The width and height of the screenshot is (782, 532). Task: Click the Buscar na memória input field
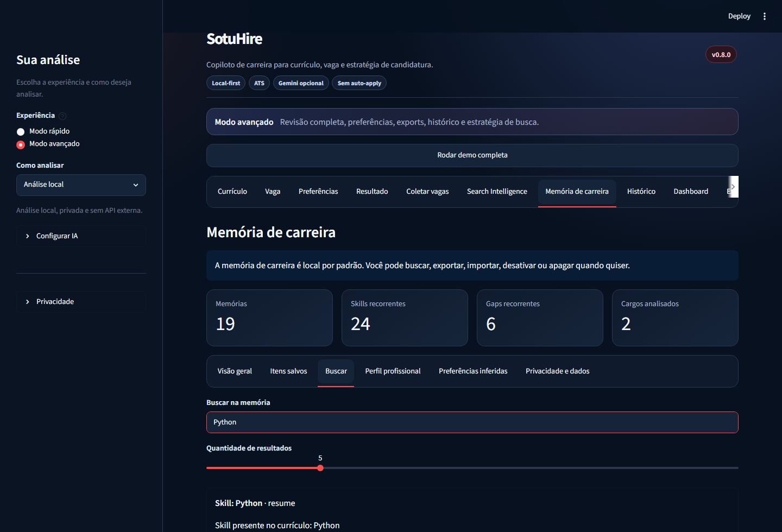coord(472,422)
